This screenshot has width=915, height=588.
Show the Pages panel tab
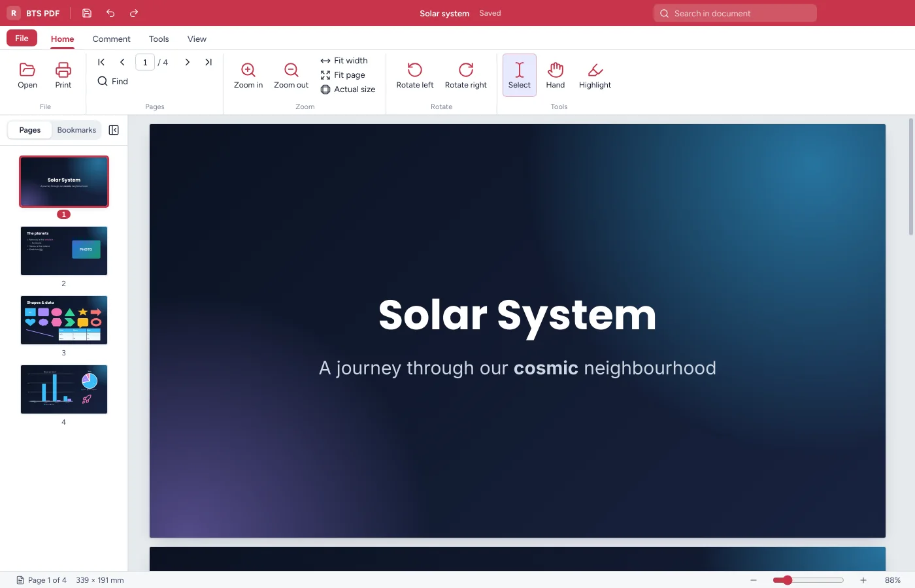pyautogui.click(x=30, y=130)
